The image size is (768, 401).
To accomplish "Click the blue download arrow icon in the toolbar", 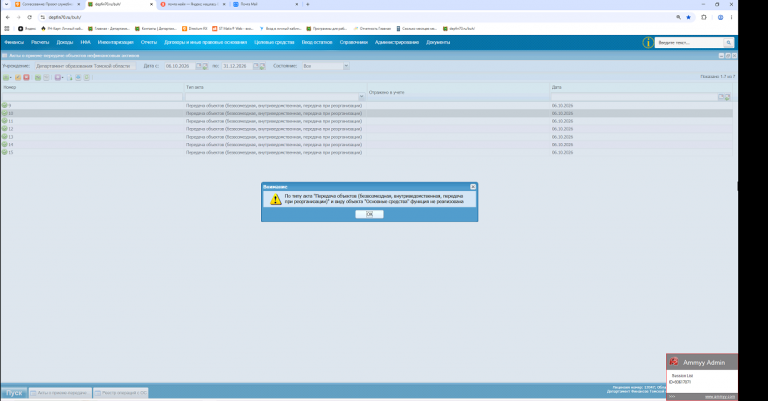I will click(x=78, y=77).
